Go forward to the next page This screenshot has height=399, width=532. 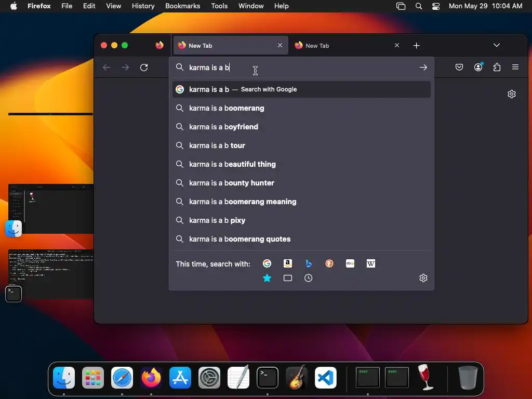(x=125, y=68)
